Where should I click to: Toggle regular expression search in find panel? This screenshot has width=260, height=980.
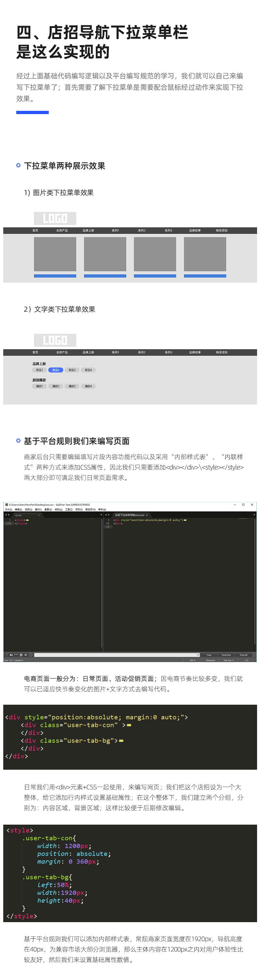click(x=7, y=655)
